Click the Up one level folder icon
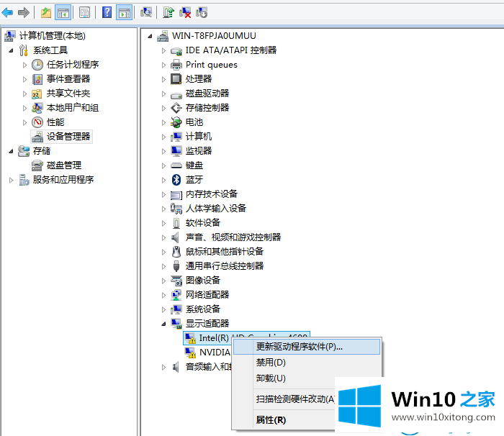The width and height of the screenshot is (504, 436). coord(46,13)
